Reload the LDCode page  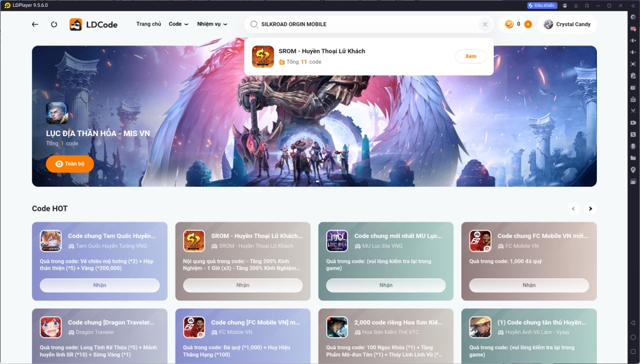coord(54,24)
